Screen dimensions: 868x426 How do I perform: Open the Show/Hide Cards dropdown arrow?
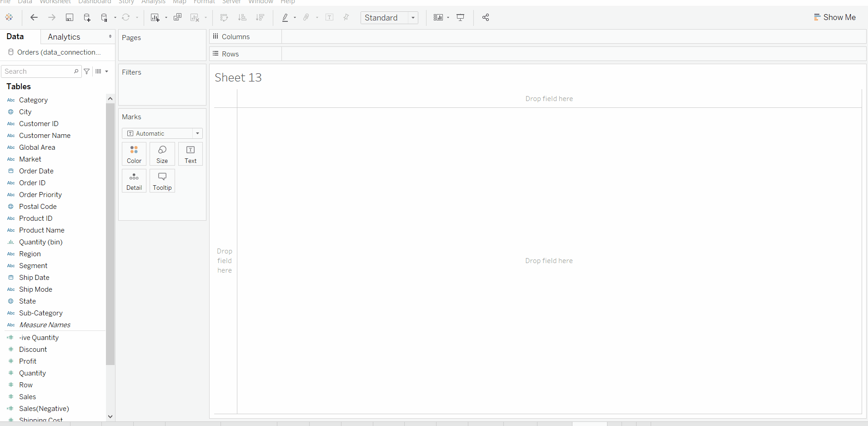448,18
